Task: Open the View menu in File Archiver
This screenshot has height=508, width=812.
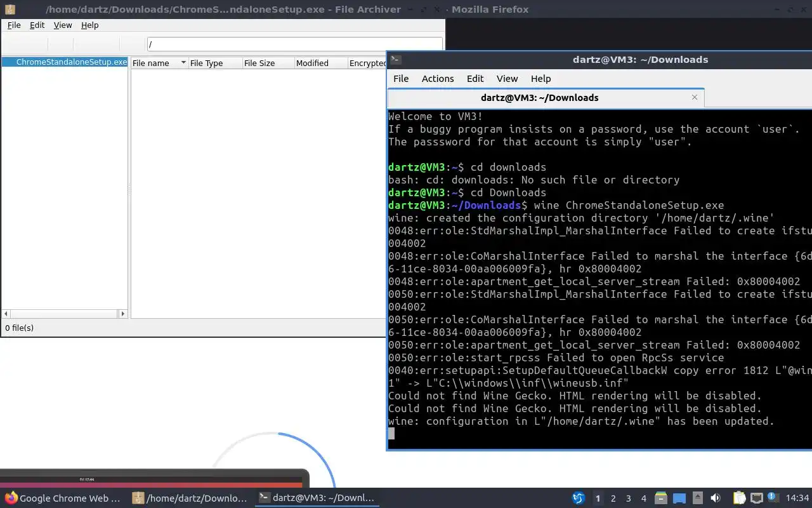Action: [63, 25]
